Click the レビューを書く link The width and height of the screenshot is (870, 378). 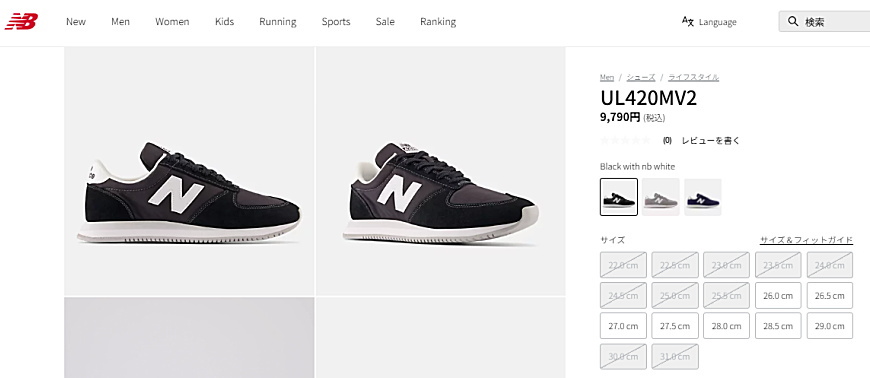tap(711, 140)
